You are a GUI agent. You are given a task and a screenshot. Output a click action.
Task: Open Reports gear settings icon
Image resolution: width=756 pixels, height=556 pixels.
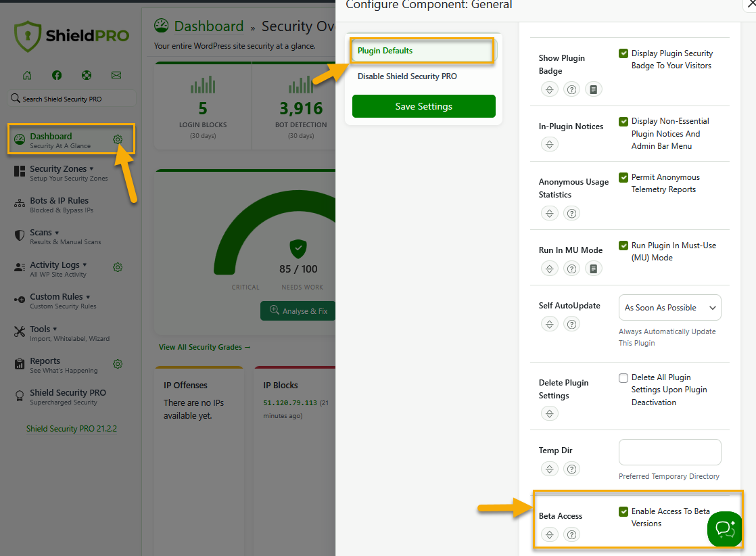point(118,364)
